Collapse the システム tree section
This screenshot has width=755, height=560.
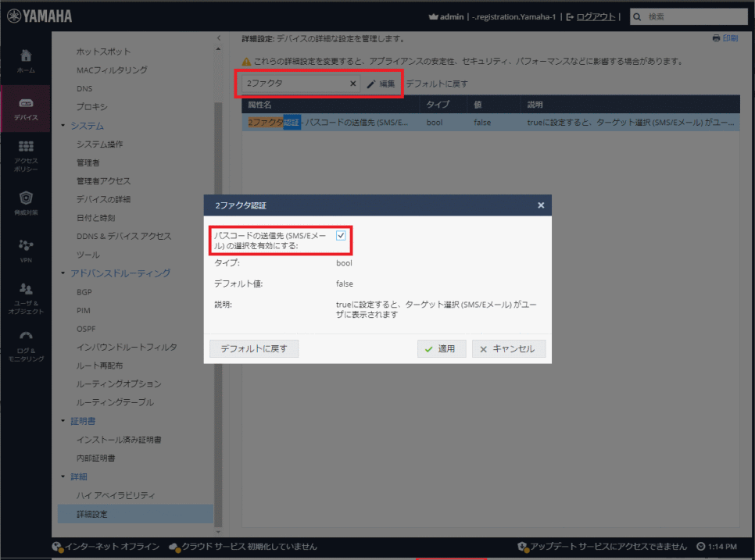coord(63,126)
